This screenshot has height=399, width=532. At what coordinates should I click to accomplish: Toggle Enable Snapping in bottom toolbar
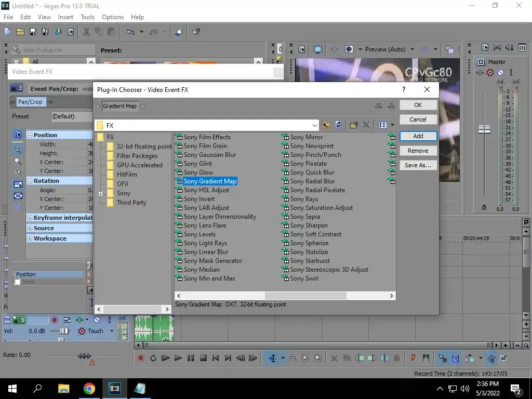[443, 358]
